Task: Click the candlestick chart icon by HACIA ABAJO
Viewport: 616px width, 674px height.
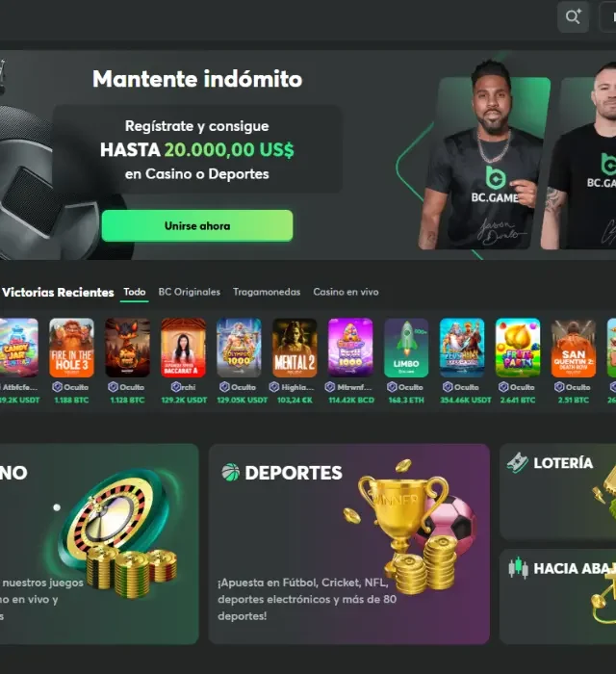Action: tap(518, 568)
